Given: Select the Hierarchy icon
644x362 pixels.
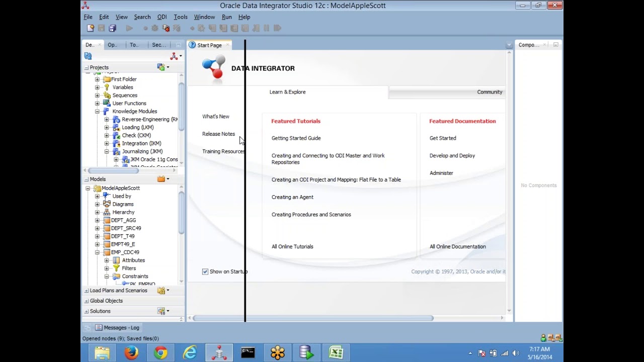Looking at the screenshot, I should (x=107, y=212).
